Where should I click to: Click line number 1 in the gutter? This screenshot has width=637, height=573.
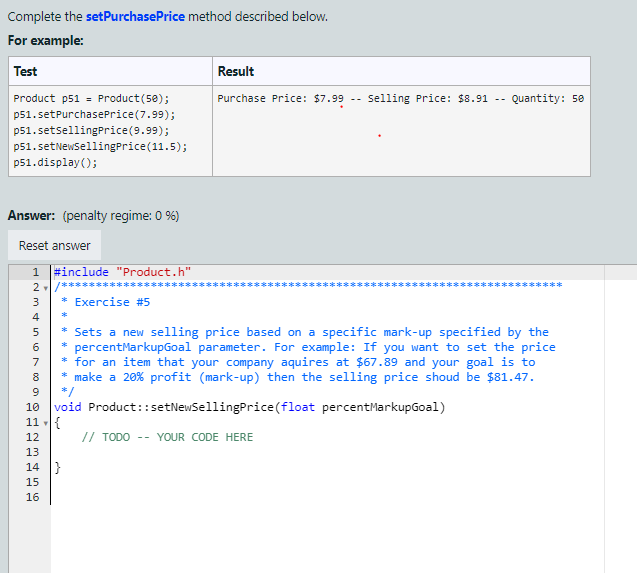click(x=36, y=272)
